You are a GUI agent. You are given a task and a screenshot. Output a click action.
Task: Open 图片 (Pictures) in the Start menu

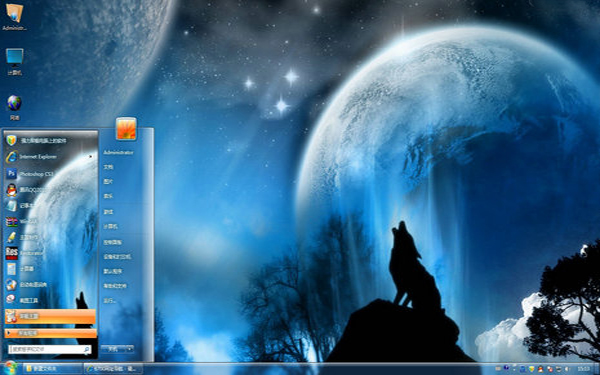tap(109, 182)
